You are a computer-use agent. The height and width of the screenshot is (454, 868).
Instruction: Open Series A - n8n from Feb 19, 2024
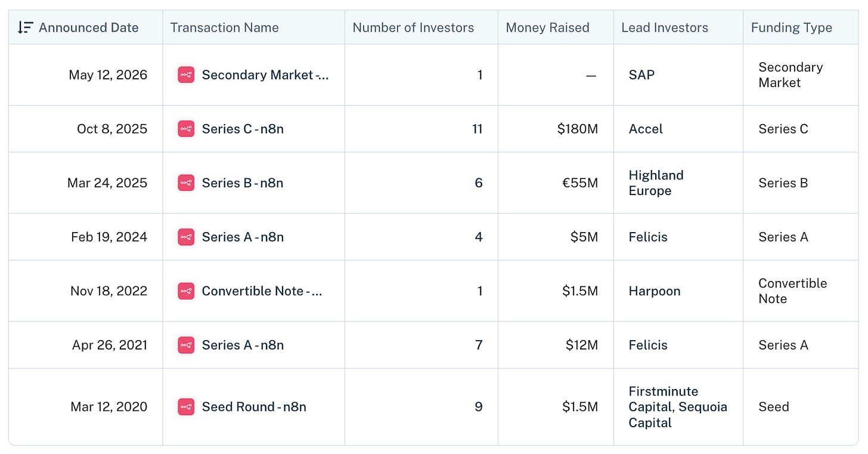(x=243, y=237)
